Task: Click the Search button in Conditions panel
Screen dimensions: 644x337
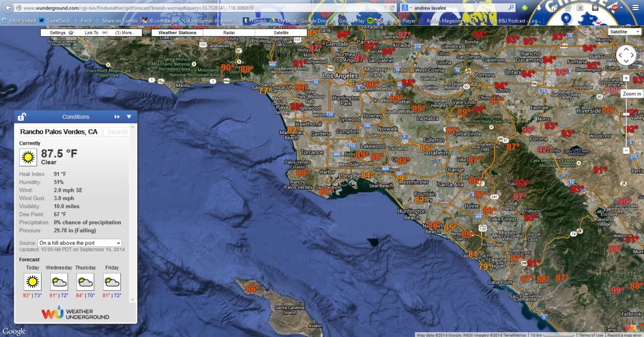Action: [x=117, y=132]
